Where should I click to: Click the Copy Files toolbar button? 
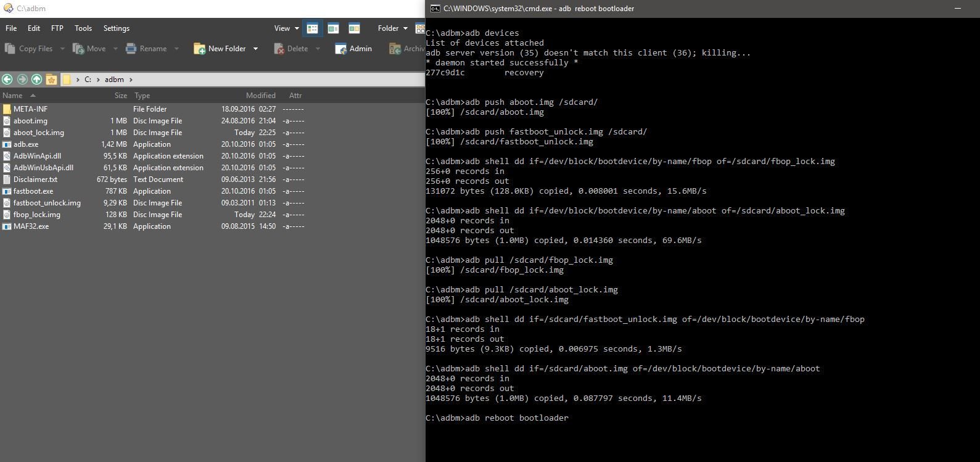click(29, 49)
